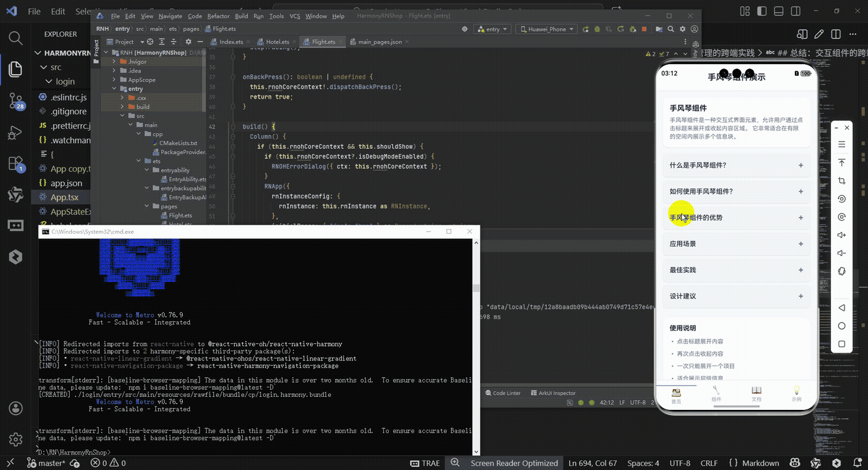
Task: Expand '如何使用手风琴组件?' accordion item
Action: click(736, 191)
